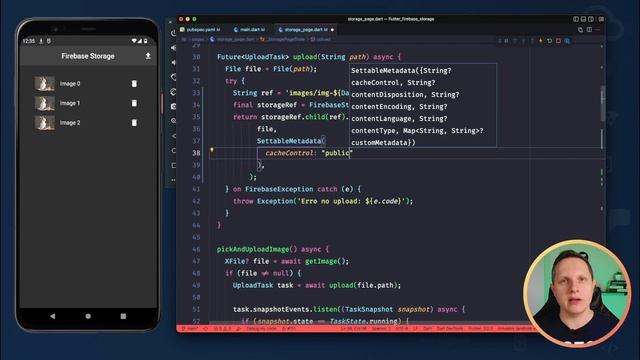Click the macOS green fullscreen window button

(195, 19)
